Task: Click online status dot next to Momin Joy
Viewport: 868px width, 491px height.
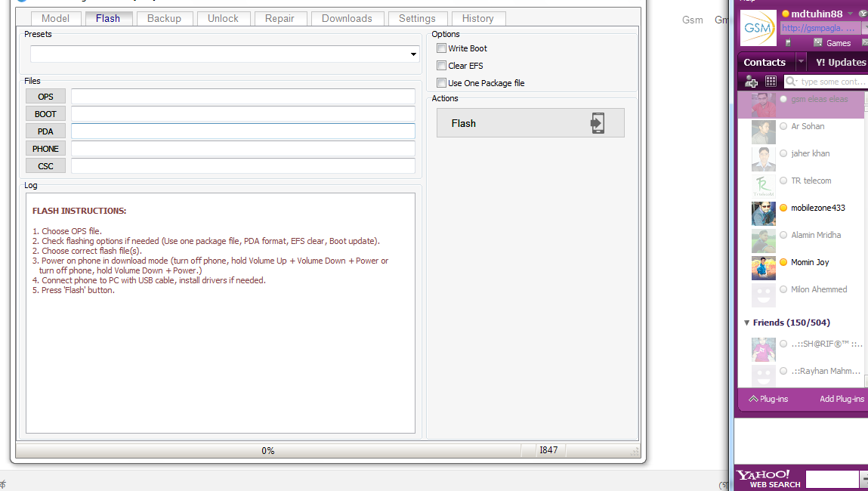Action: (x=783, y=262)
